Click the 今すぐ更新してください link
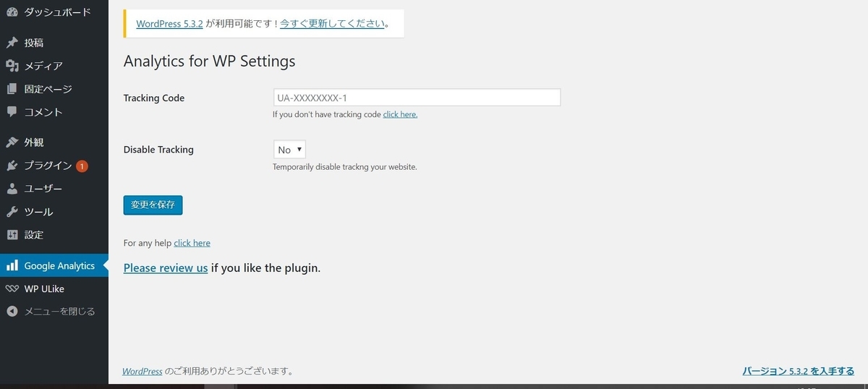The image size is (868, 389). (x=332, y=23)
